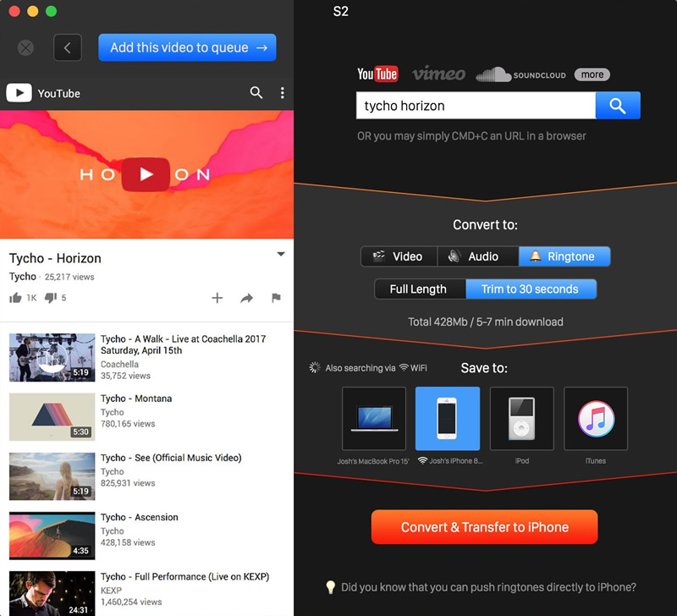Choose Full Length duration option
Viewport: 677px width, 616px height.
(x=419, y=289)
